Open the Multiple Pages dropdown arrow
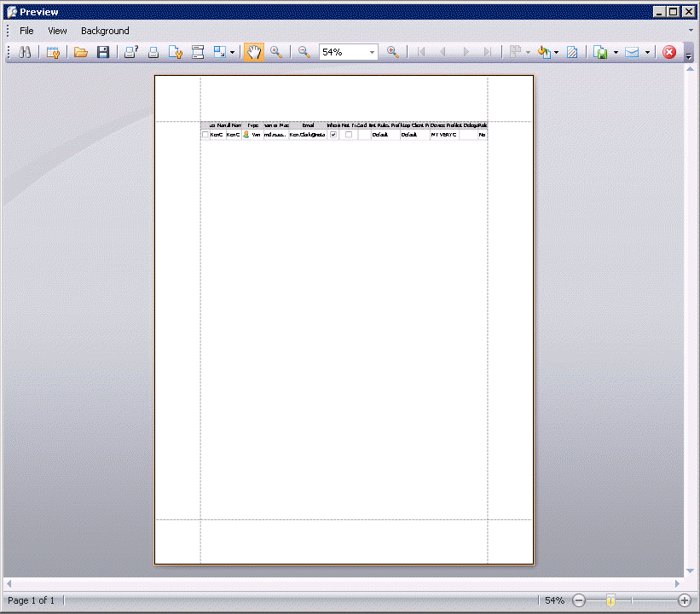Viewport: 700px width, 614px height. [x=527, y=52]
